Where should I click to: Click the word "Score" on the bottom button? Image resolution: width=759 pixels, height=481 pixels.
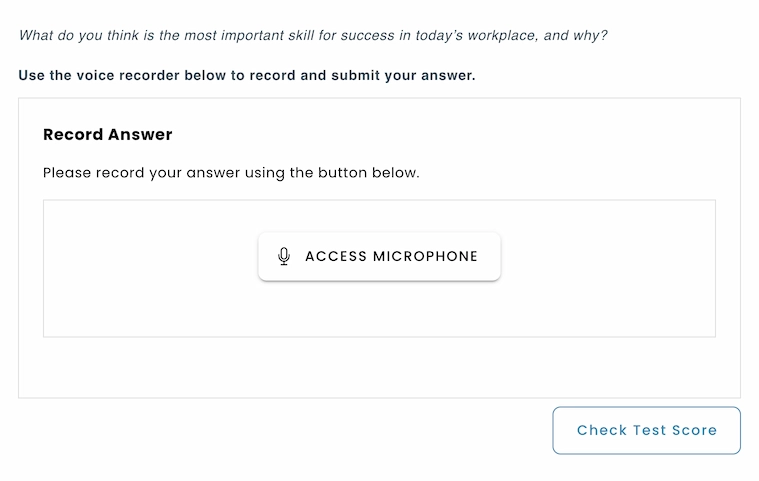click(695, 431)
